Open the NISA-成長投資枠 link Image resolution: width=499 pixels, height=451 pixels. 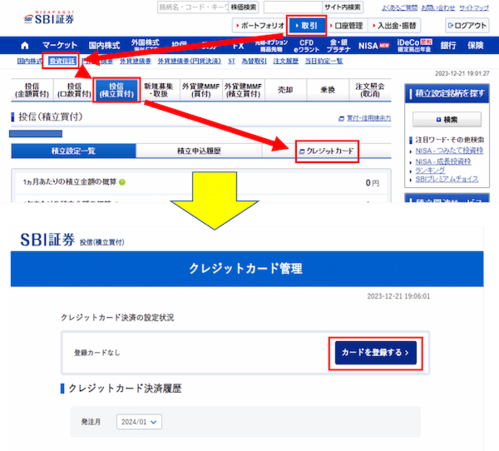[x=443, y=162]
